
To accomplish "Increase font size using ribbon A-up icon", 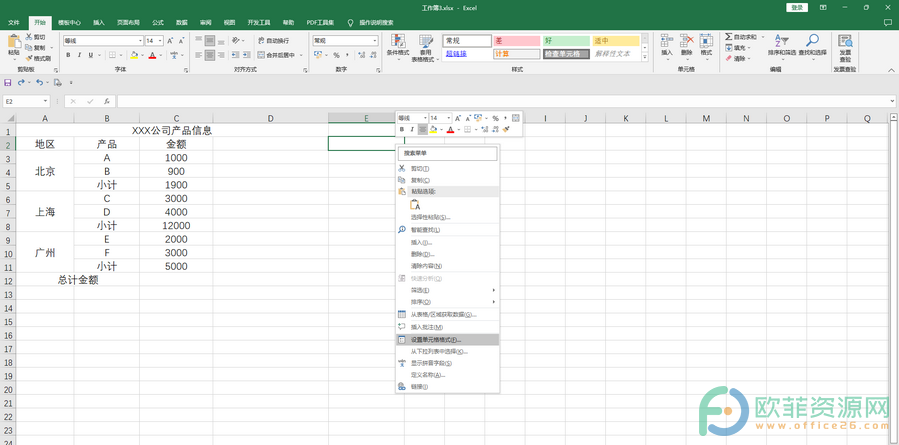I will click(x=170, y=41).
